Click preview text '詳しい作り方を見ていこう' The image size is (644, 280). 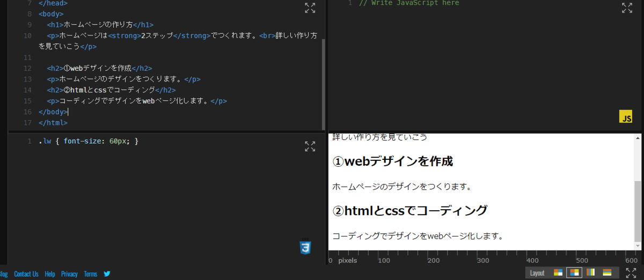[x=380, y=137]
